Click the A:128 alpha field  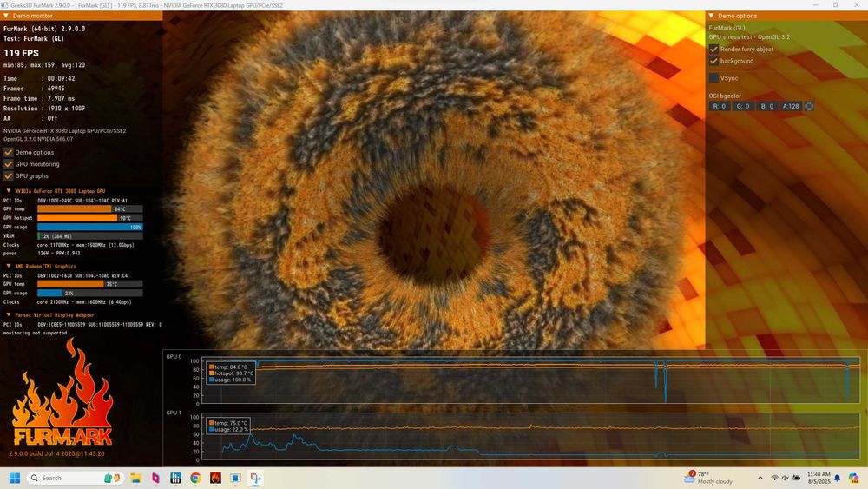(x=791, y=106)
